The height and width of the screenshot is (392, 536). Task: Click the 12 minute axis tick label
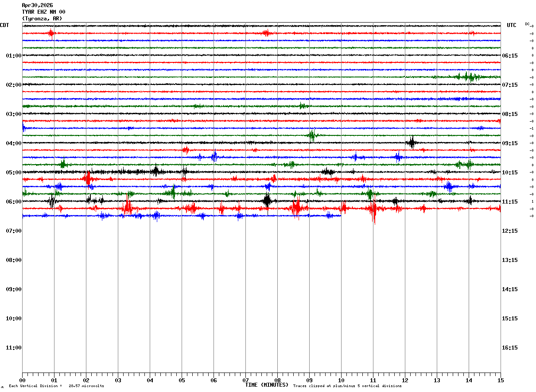pos(405,380)
